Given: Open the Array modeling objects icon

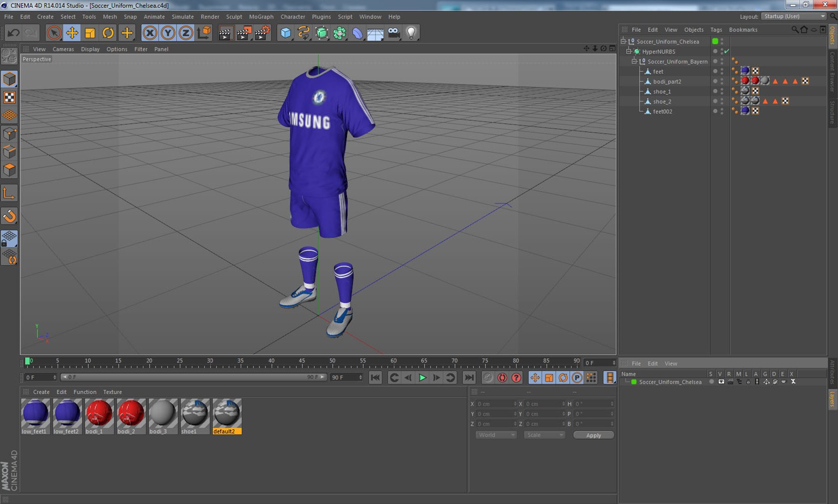Looking at the screenshot, I should [x=340, y=33].
